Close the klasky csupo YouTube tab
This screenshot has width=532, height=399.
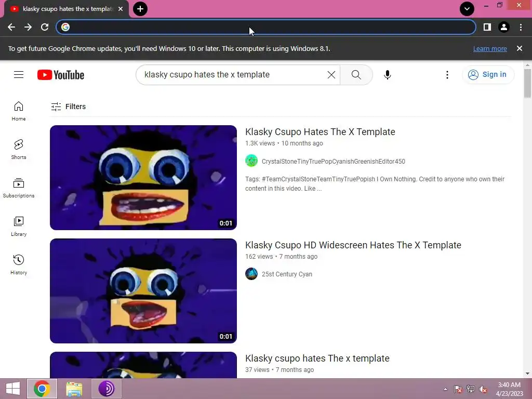click(x=121, y=9)
